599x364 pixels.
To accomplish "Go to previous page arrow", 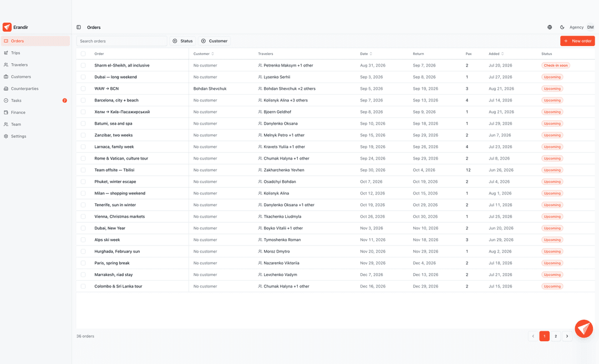I will coord(533,336).
